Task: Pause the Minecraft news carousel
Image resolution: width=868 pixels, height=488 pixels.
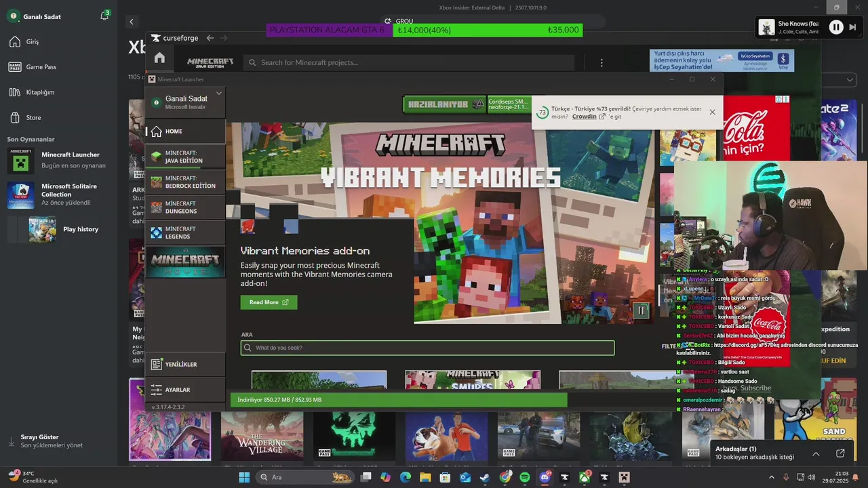Action: (x=641, y=310)
